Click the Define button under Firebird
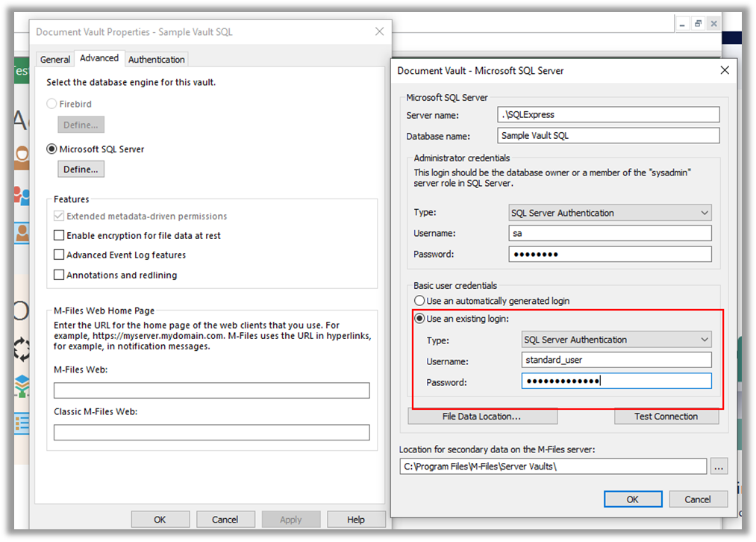This screenshot has width=756, height=542. [x=81, y=125]
